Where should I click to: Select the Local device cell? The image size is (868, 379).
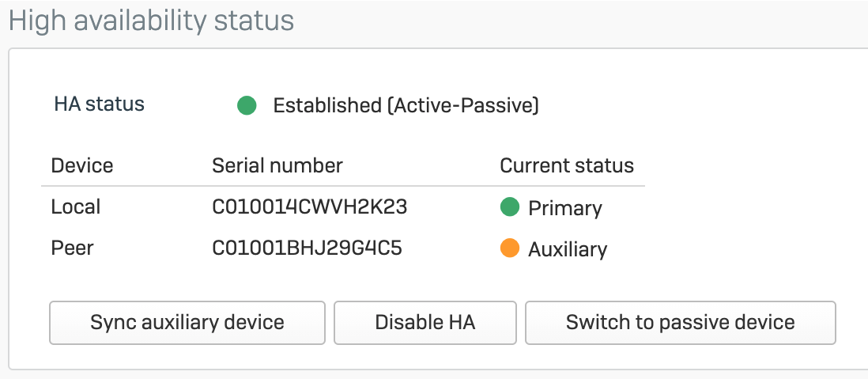click(76, 207)
